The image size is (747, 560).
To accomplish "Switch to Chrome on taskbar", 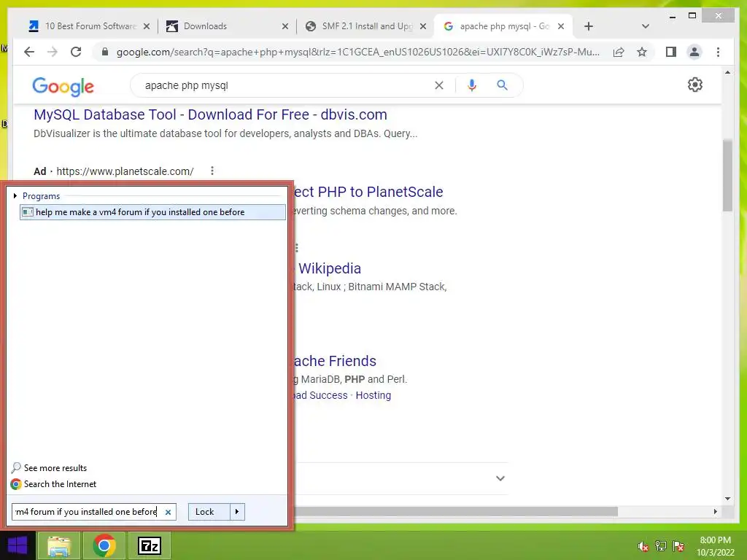I will tap(104, 545).
